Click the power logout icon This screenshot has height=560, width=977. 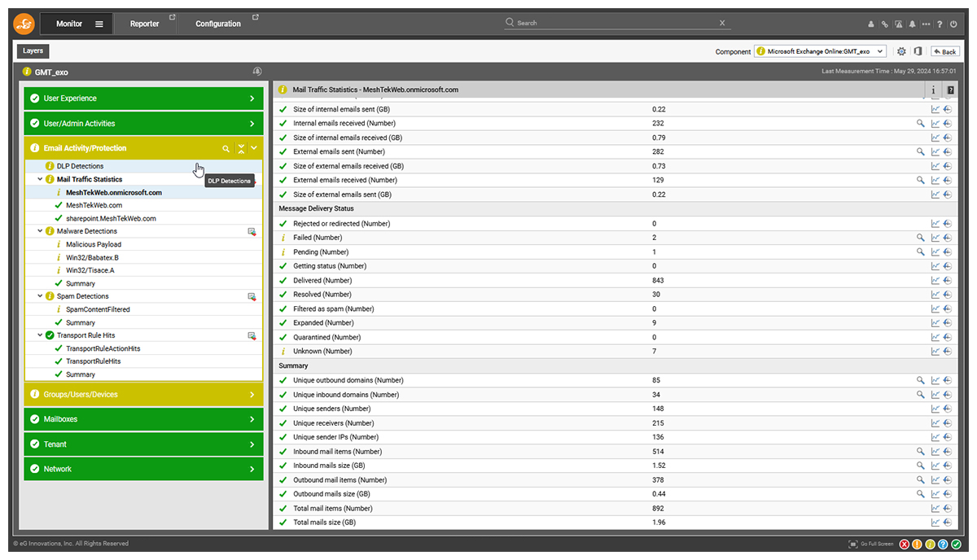(954, 24)
